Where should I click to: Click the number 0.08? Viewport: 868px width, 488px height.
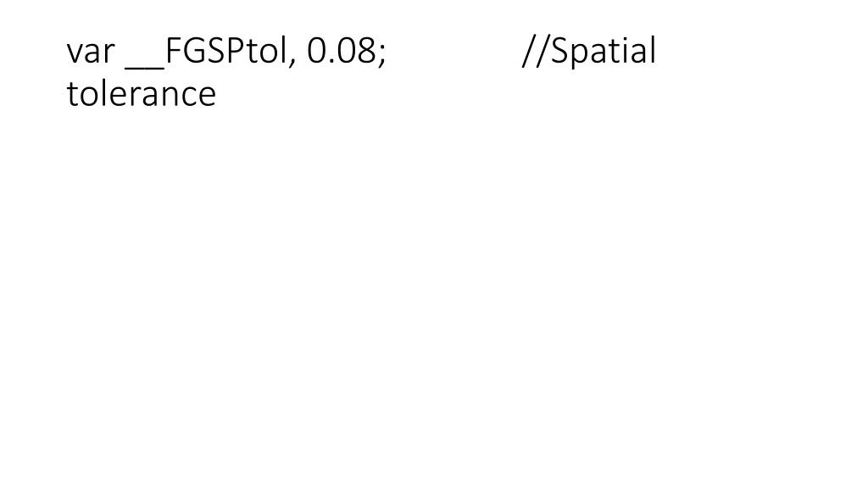point(342,50)
